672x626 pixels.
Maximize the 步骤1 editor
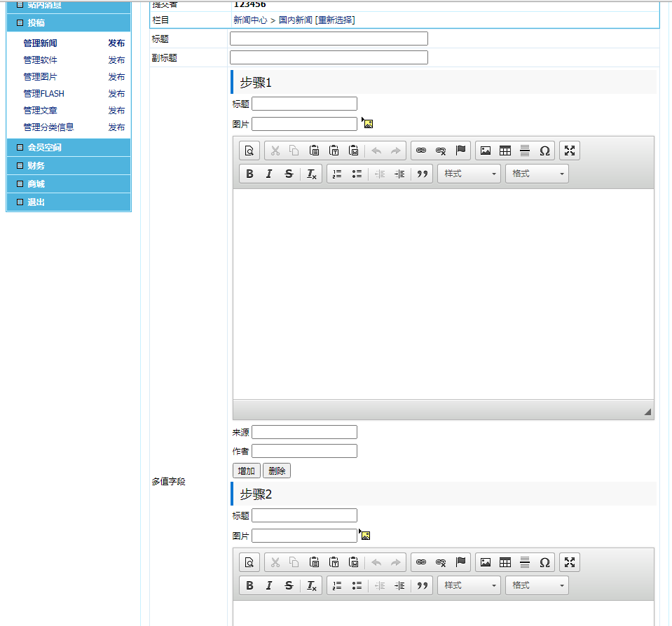coord(570,151)
